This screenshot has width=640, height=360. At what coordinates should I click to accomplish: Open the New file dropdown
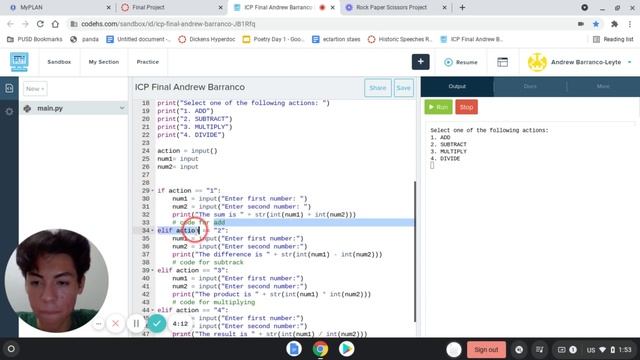coord(35,89)
